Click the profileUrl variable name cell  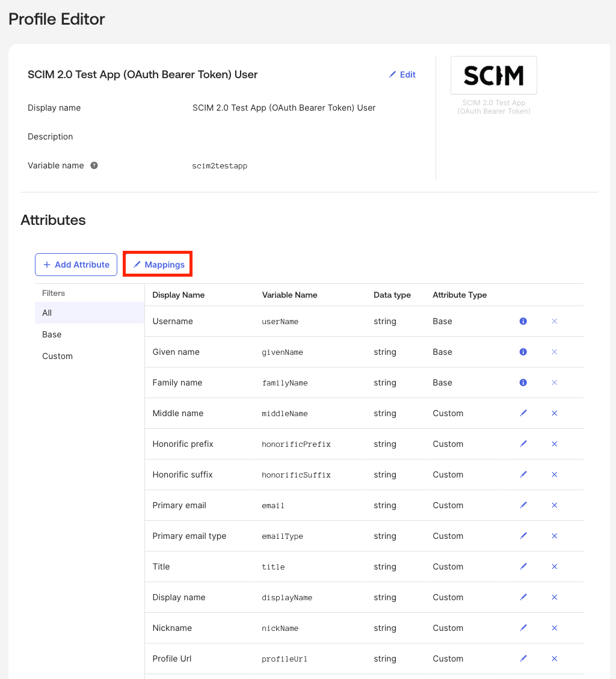click(x=285, y=659)
